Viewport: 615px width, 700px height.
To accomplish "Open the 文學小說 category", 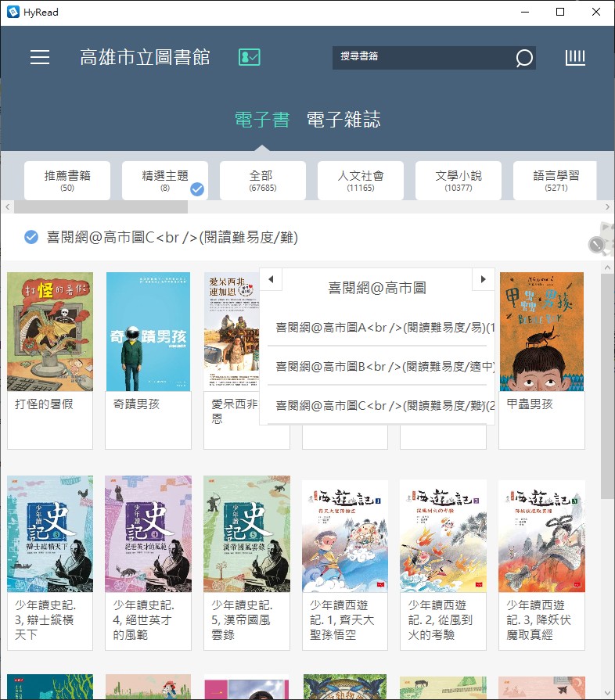I will point(458,181).
